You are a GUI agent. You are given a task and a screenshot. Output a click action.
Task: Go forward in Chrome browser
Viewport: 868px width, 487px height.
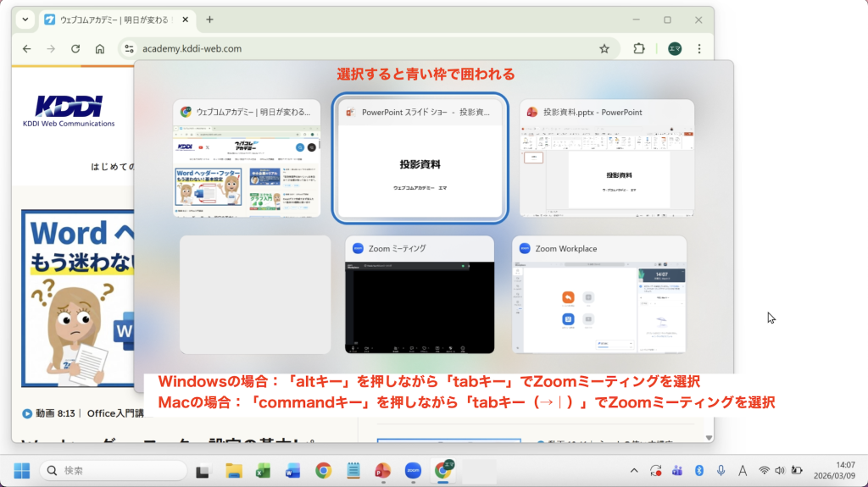pos(51,49)
